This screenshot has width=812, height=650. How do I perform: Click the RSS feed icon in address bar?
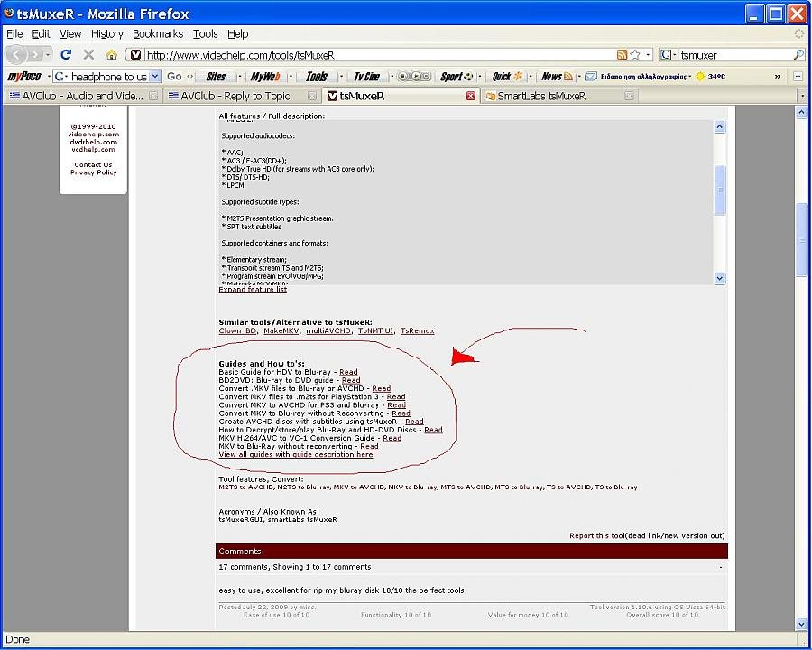(x=622, y=55)
